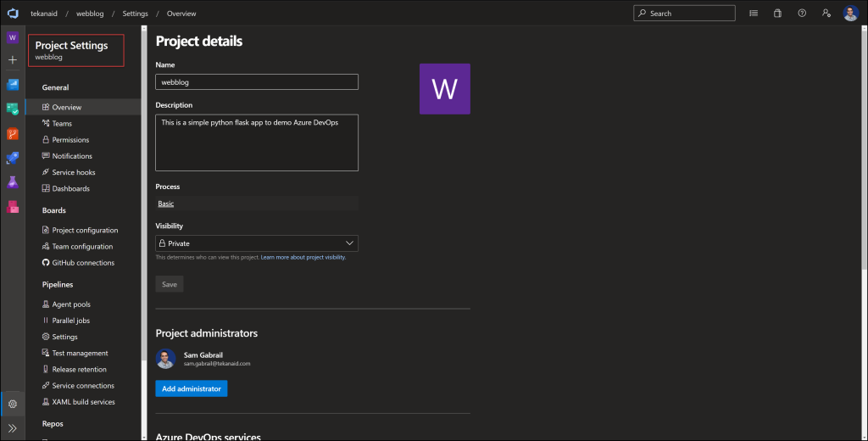The width and height of the screenshot is (868, 441).
Task: Expand the Visibility dropdown set to Private
Action: point(257,243)
